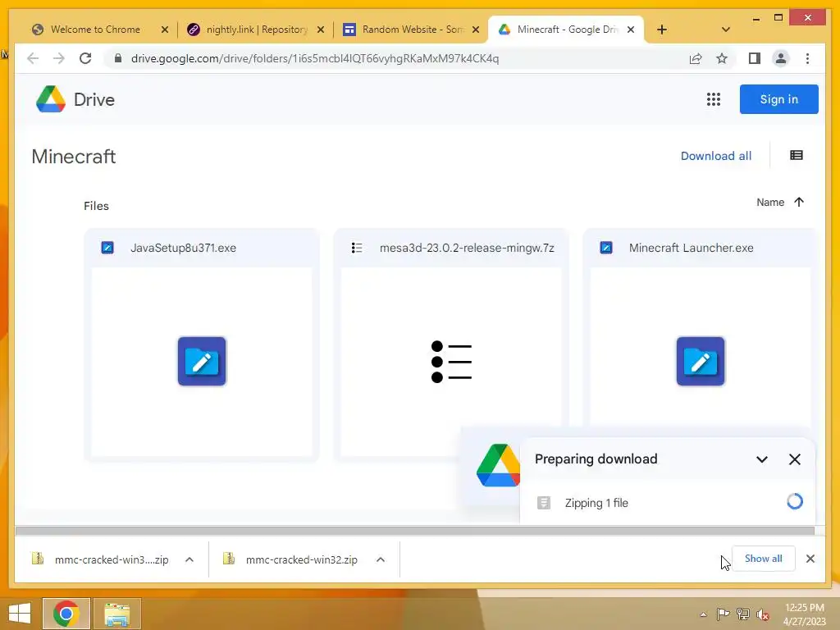Open Minecraft Launcher.exe preview thumbnail
Viewport: 840px width, 630px height.
[701, 354]
